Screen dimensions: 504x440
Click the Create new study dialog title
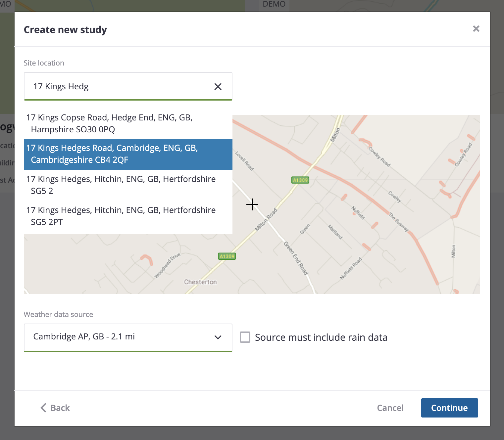click(x=65, y=29)
